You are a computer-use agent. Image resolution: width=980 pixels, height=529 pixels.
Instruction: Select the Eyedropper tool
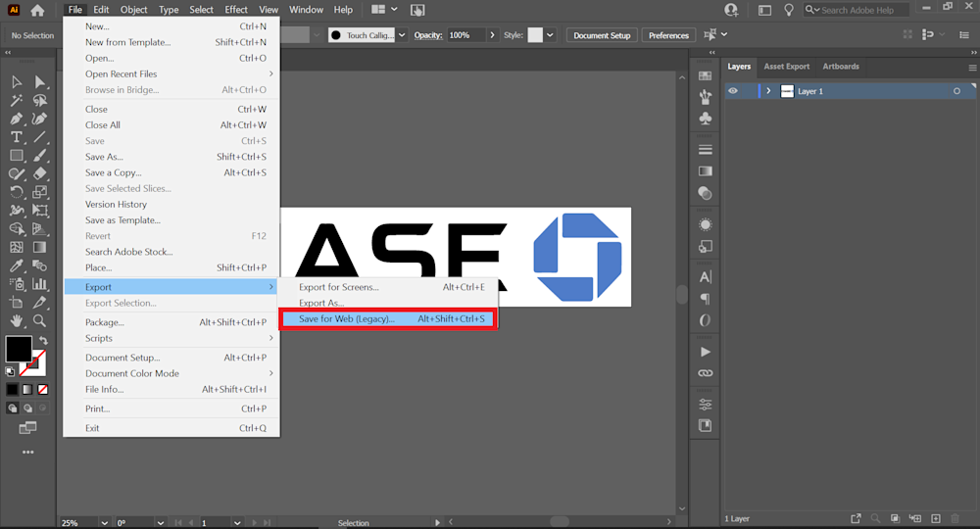pyautogui.click(x=17, y=265)
